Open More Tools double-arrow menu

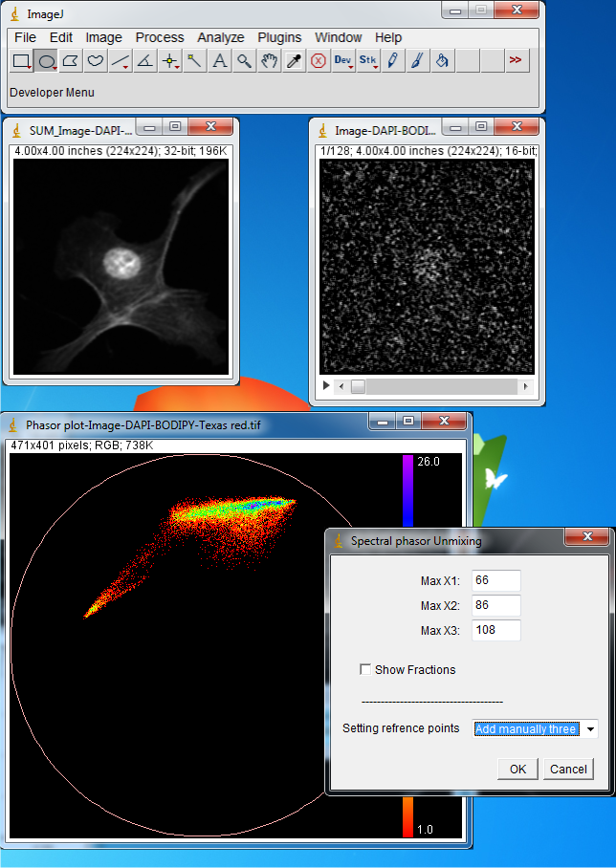[x=516, y=61]
